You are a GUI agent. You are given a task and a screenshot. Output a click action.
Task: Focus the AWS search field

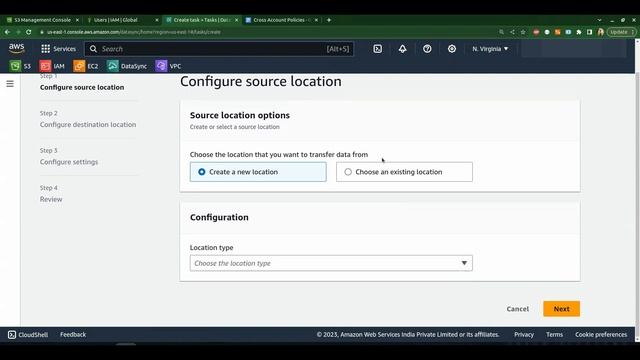tap(219, 49)
